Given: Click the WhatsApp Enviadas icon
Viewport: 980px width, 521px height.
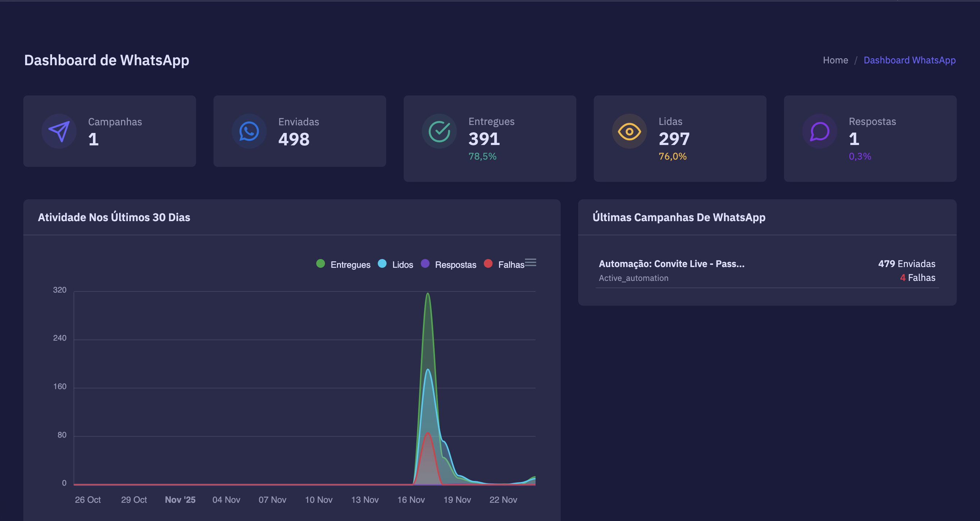Looking at the screenshot, I should click(249, 131).
